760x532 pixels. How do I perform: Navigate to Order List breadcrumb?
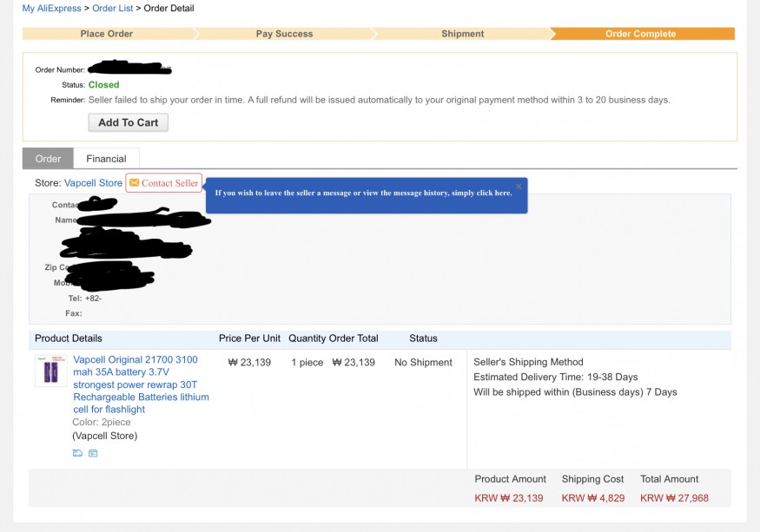tap(112, 8)
